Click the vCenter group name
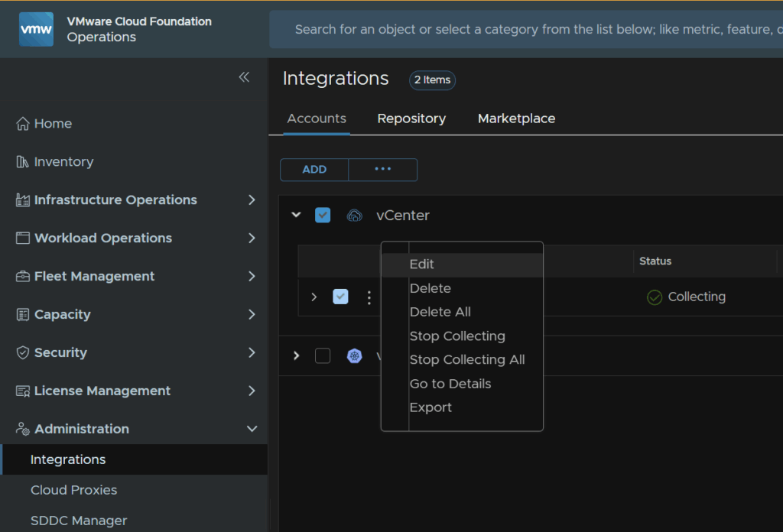The width and height of the screenshot is (783, 532). coord(403,215)
